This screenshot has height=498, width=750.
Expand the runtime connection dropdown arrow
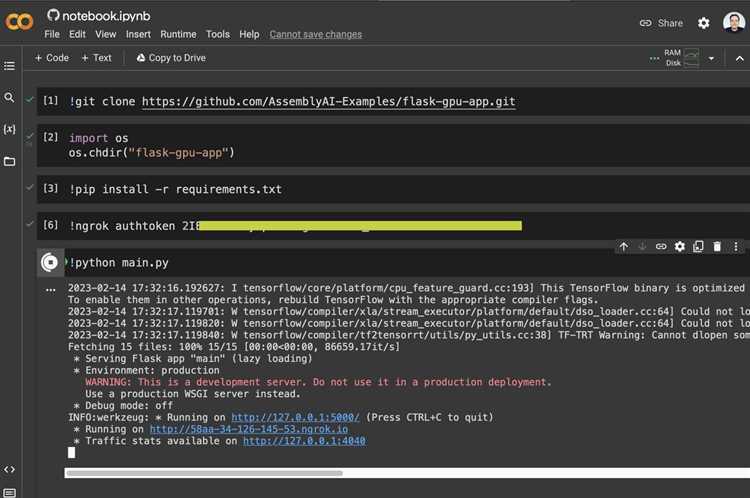coord(711,58)
